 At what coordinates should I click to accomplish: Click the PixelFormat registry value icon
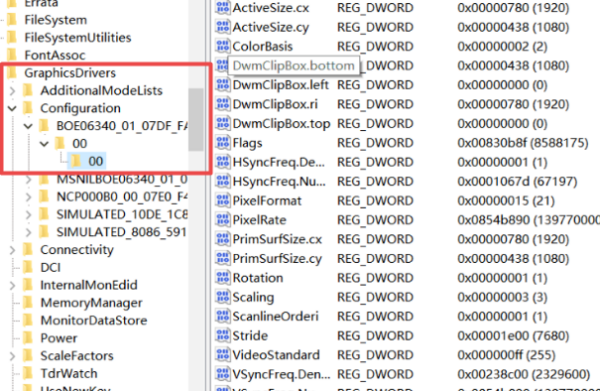click(222, 200)
